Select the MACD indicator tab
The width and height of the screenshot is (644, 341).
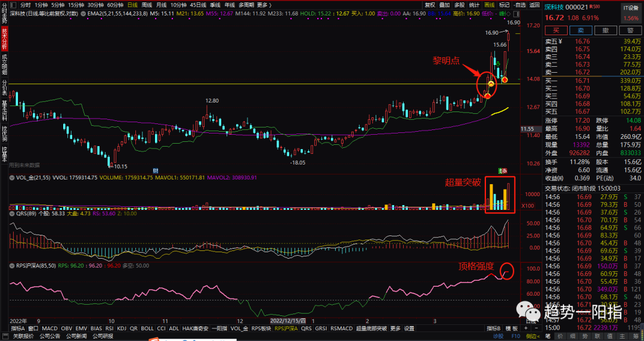pyautogui.click(x=49, y=328)
